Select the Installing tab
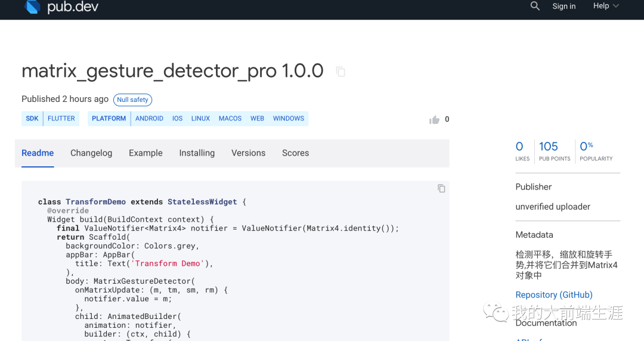 [x=197, y=153]
